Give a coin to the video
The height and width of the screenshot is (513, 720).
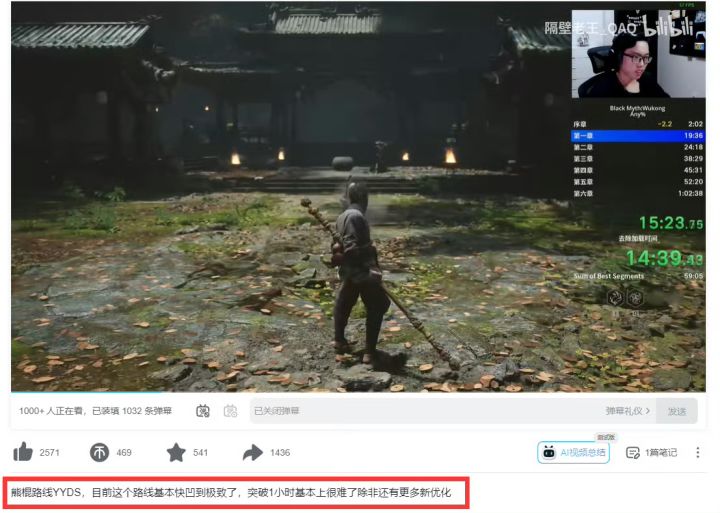coord(99,452)
